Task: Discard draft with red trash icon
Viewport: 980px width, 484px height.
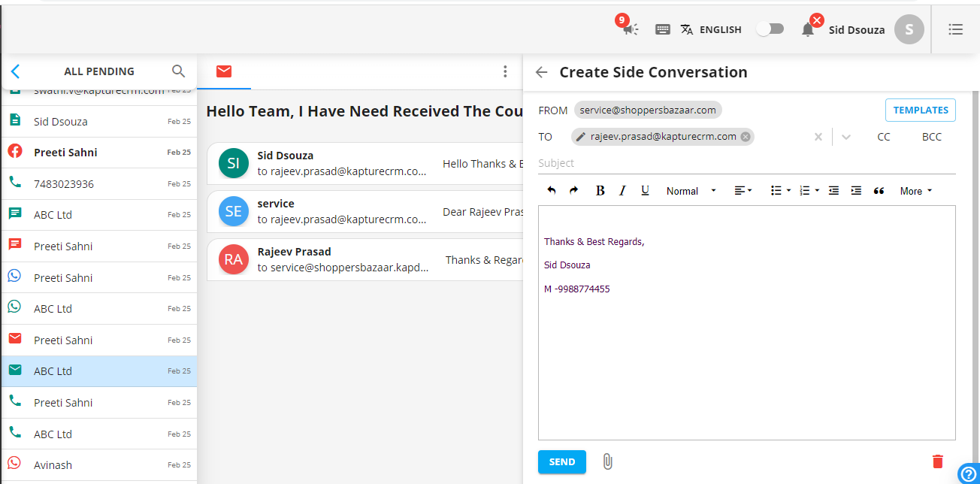Action: point(938,461)
